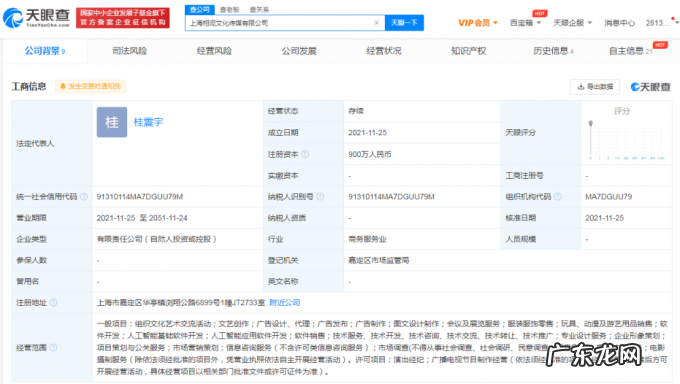Expand the 百宝箱 dropdown
The height and width of the screenshot is (384, 680).
pyautogui.click(x=525, y=23)
